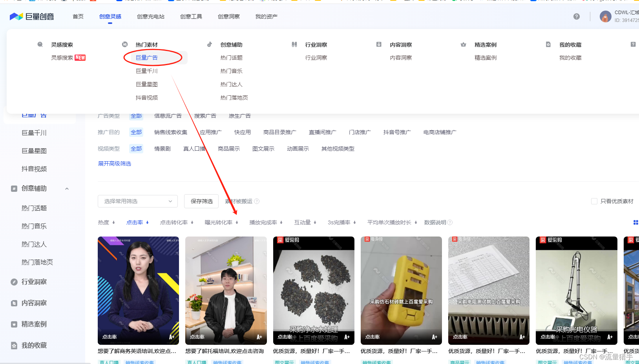Click the 保存筛选 button
This screenshot has width=639, height=364.
tap(202, 201)
